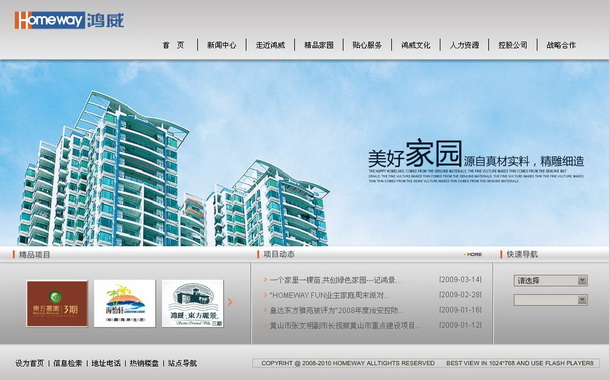Open news item 皇达东方雅苑被评为2008年度
This screenshot has height=380, width=610.
coord(337,310)
